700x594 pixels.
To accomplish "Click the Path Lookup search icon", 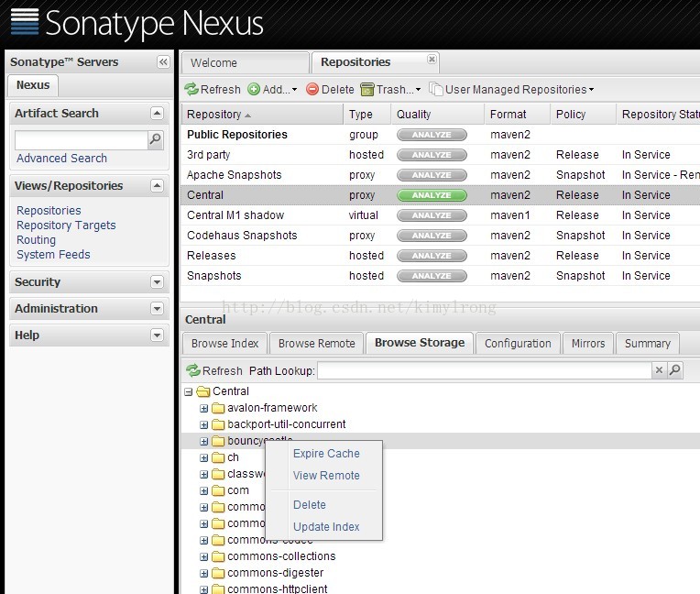I will tap(675, 370).
